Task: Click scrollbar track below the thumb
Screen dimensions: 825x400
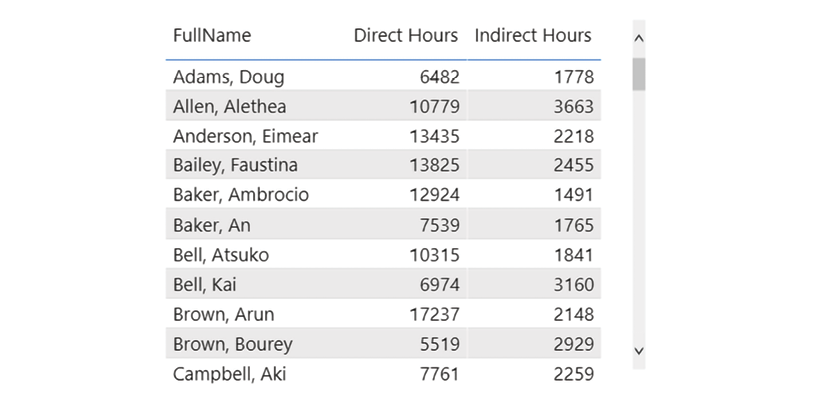Action: point(639,216)
